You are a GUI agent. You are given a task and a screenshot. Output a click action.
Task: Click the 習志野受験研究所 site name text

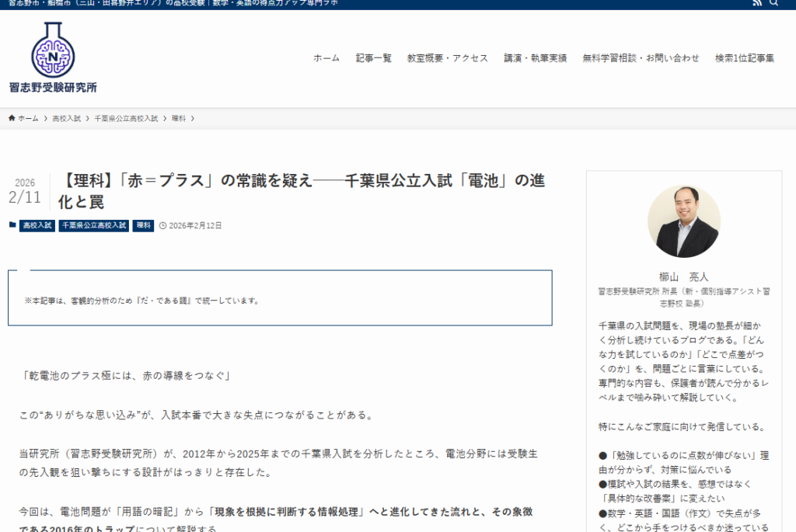[x=53, y=88]
